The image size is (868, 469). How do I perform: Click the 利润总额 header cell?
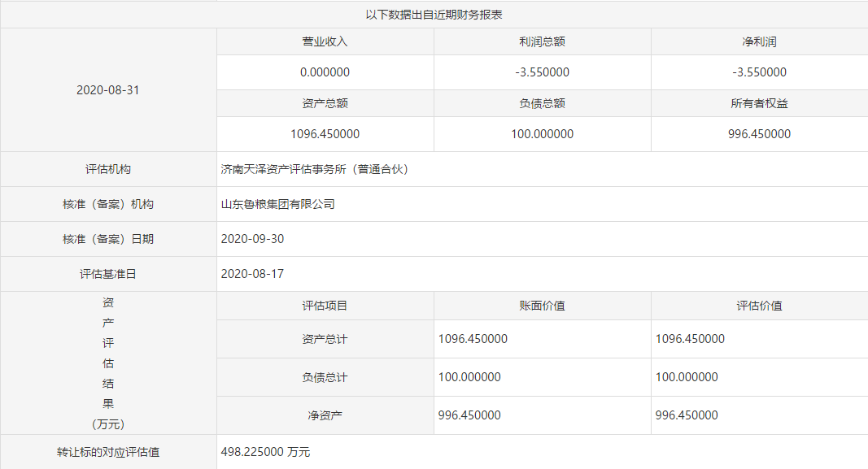coord(542,41)
